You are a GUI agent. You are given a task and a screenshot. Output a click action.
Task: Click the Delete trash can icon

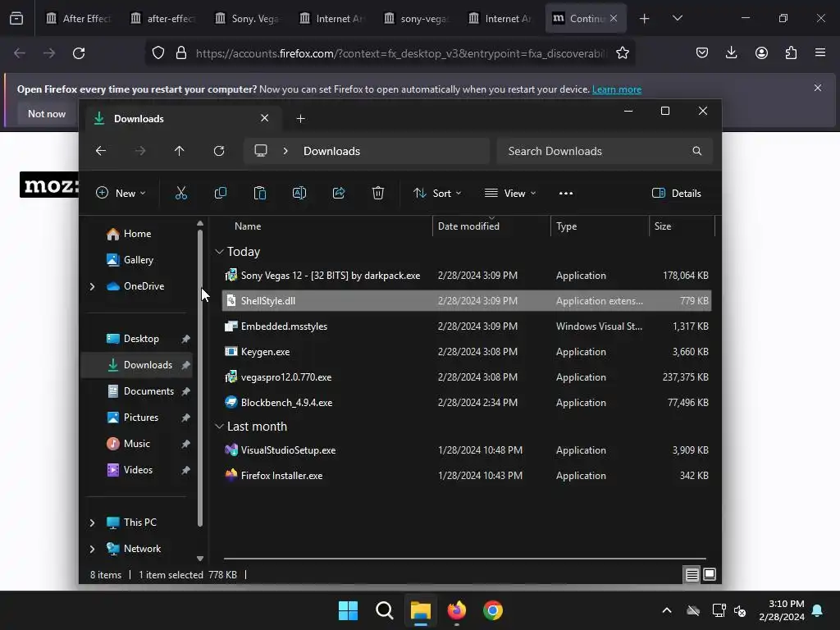[378, 193]
